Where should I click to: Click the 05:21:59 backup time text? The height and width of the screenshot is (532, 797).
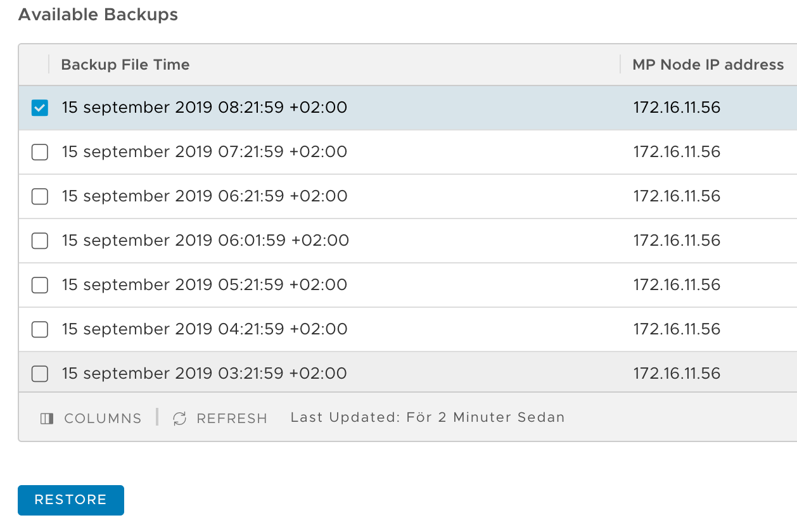(204, 285)
